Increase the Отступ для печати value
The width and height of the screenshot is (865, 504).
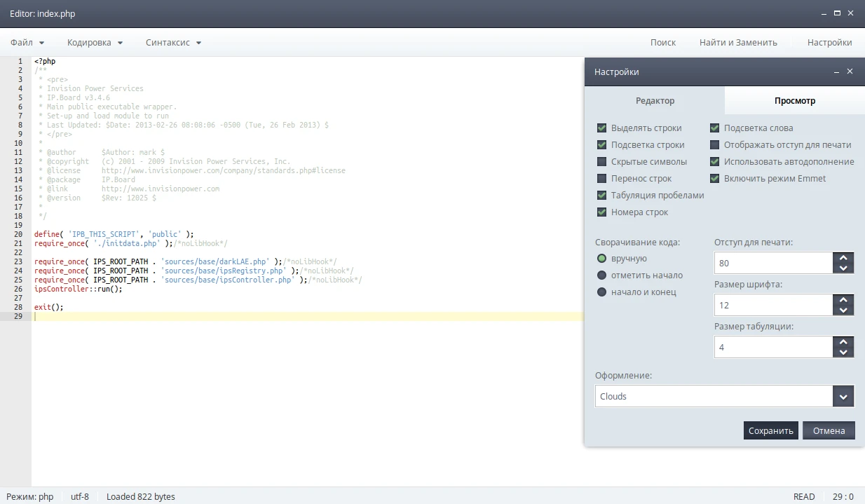pyautogui.click(x=843, y=258)
